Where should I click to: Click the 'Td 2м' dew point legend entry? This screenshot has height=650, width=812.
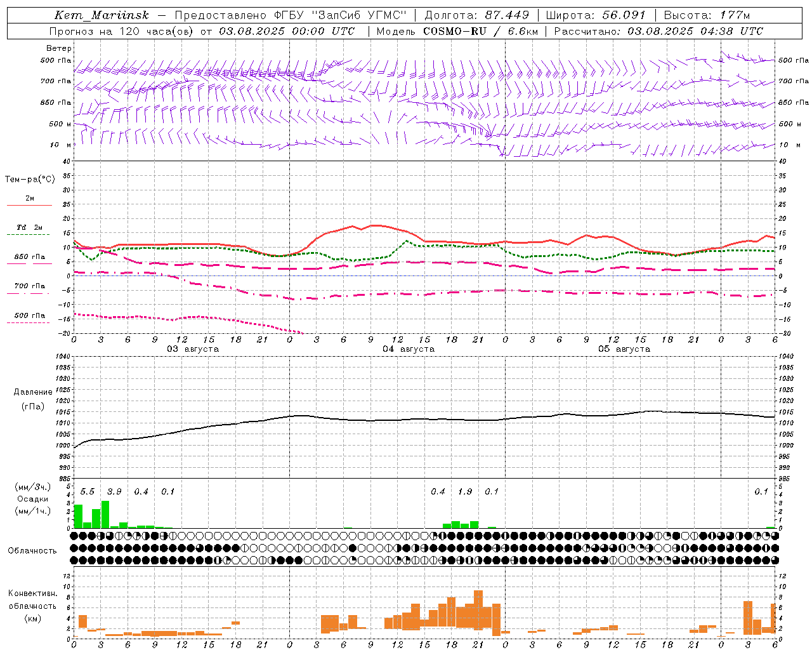coord(30,227)
